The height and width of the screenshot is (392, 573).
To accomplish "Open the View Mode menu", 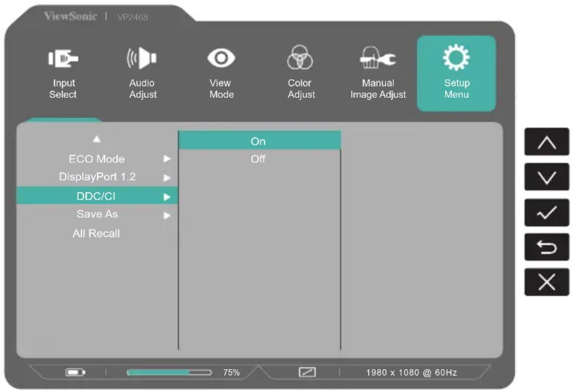I will click(x=221, y=73).
